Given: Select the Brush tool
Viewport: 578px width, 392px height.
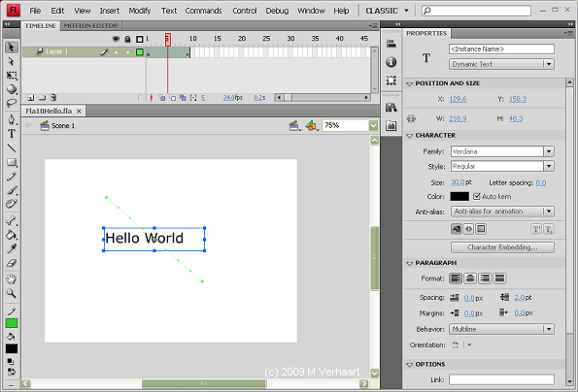Looking at the screenshot, I should pyautogui.click(x=12, y=190).
